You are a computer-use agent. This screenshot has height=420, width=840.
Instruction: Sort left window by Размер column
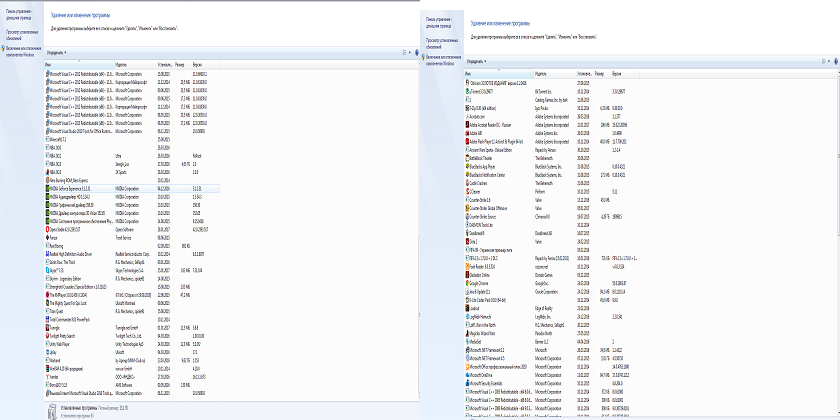(x=182, y=64)
